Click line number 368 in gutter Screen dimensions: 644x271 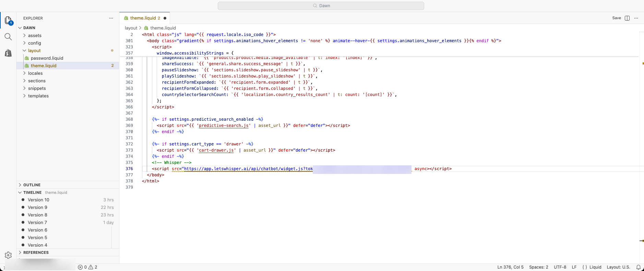129,119
